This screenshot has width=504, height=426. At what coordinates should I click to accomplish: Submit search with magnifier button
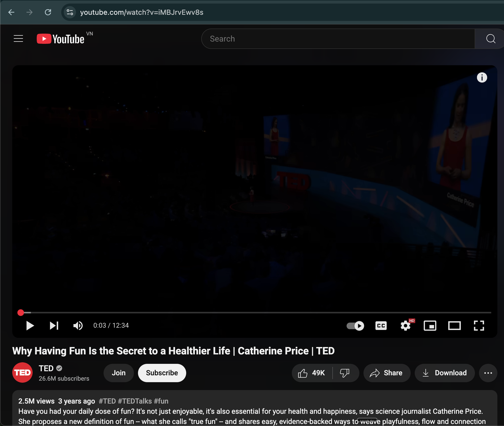pos(490,39)
